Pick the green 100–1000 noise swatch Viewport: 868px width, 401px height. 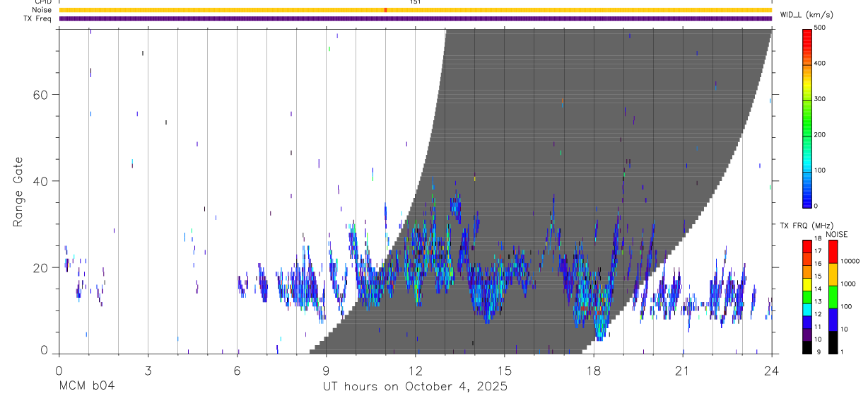click(833, 297)
